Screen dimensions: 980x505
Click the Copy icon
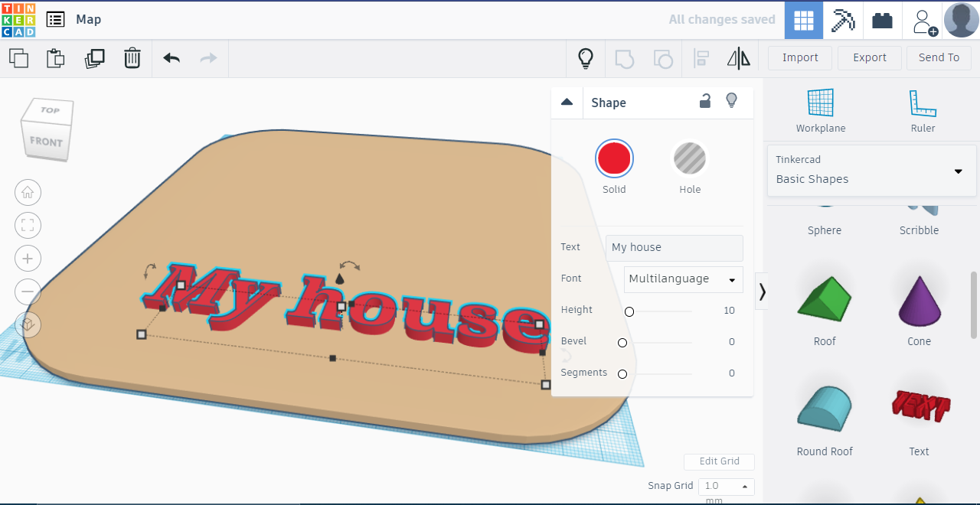pyautogui.click(x=18, y=58)
